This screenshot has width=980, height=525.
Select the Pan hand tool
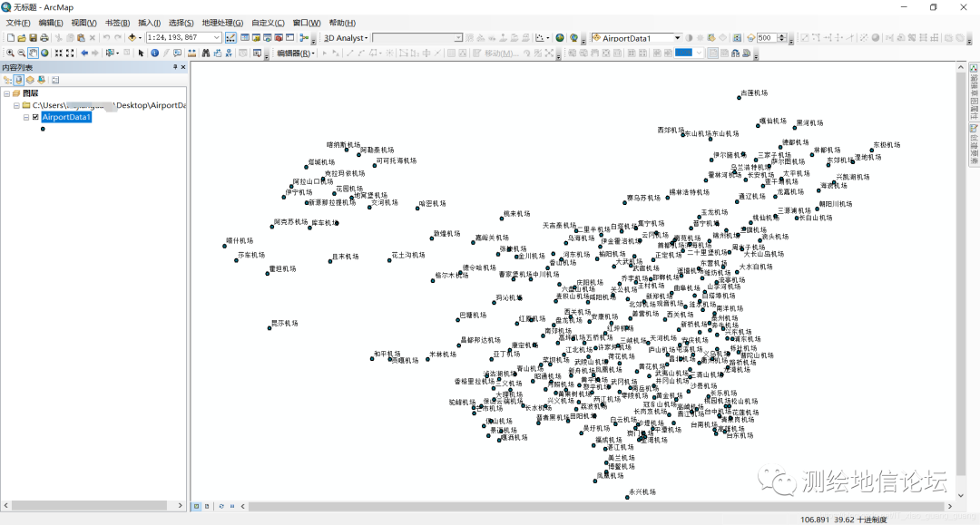[x=34, y=53]
